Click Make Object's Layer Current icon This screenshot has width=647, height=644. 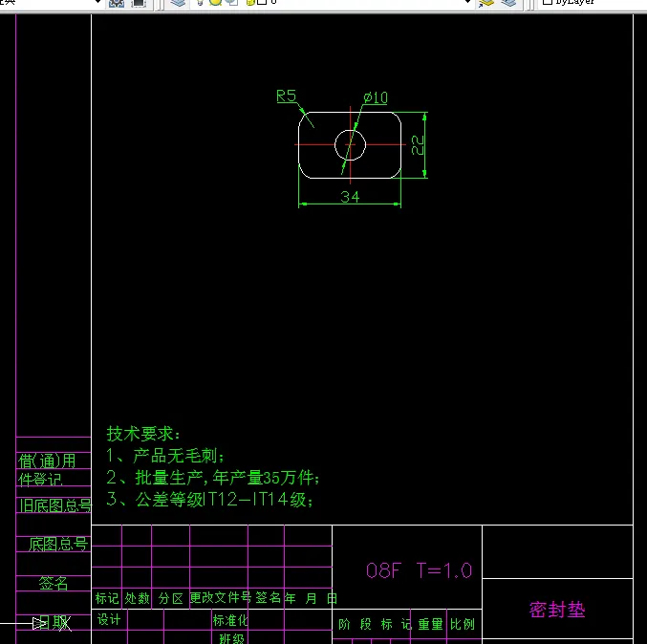[486, 3]
